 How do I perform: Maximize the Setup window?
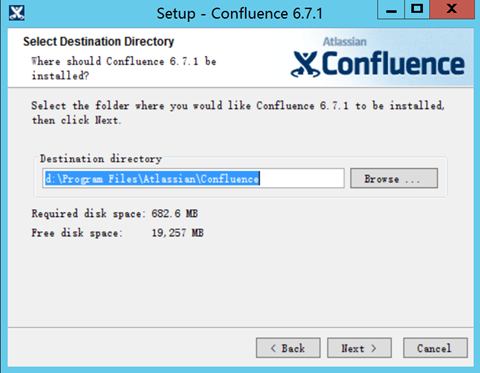click(x=417, y=10)
